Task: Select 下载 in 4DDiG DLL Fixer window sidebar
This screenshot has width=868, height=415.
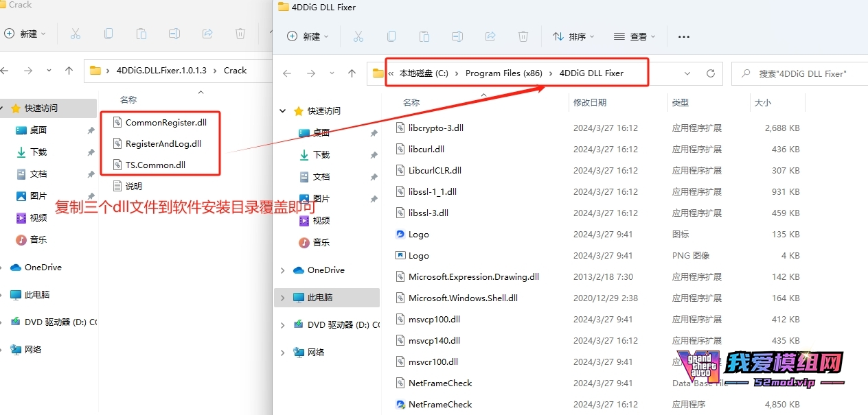Action: click(x=321, y=155)
